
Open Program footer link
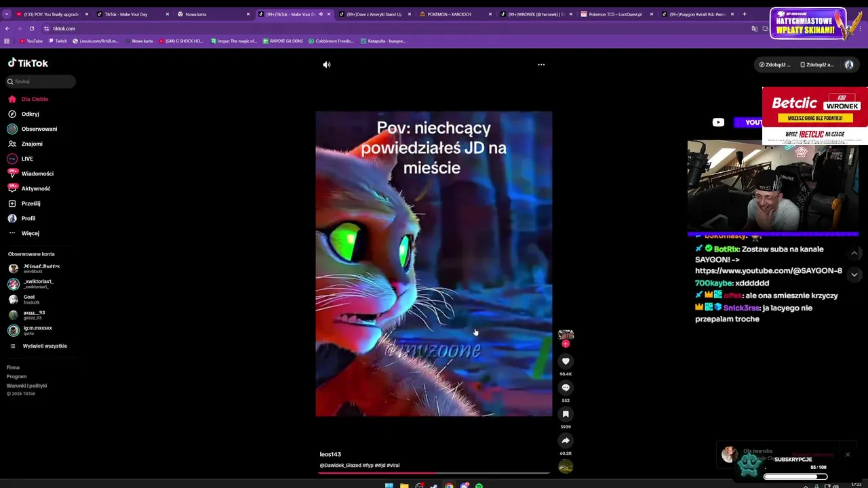[x=16, y=376]
